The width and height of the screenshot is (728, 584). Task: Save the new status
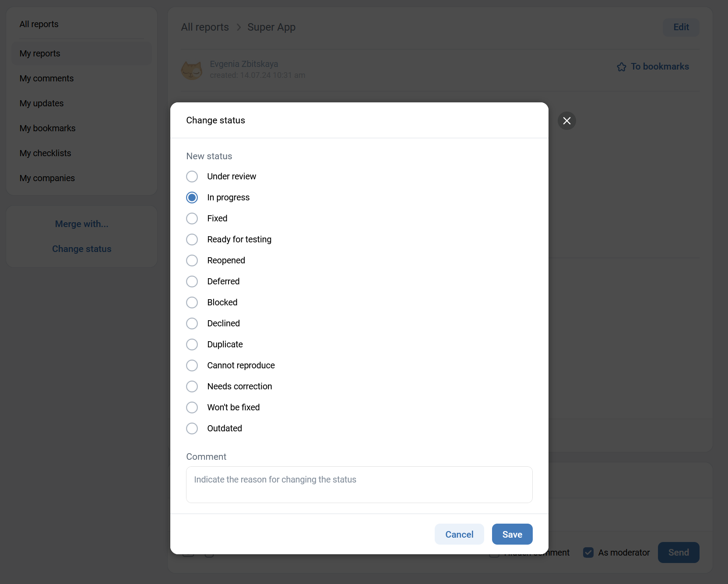coord(512,534)
